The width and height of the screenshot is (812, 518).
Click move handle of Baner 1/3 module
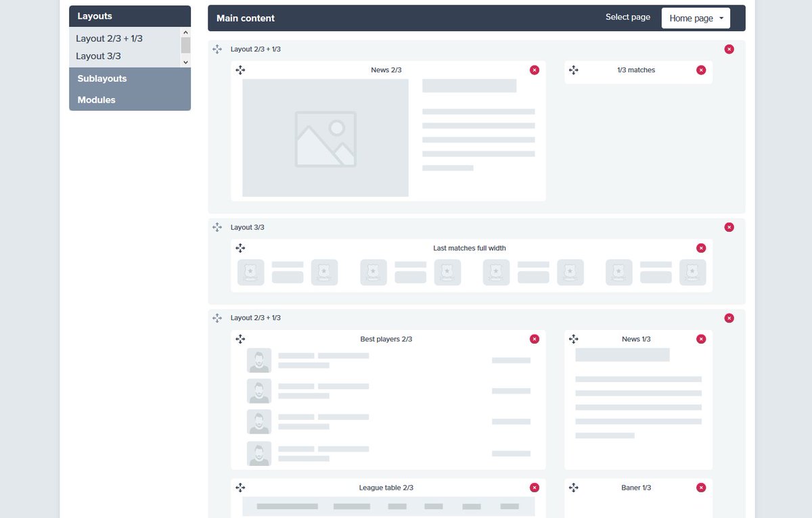click(574, 488)
